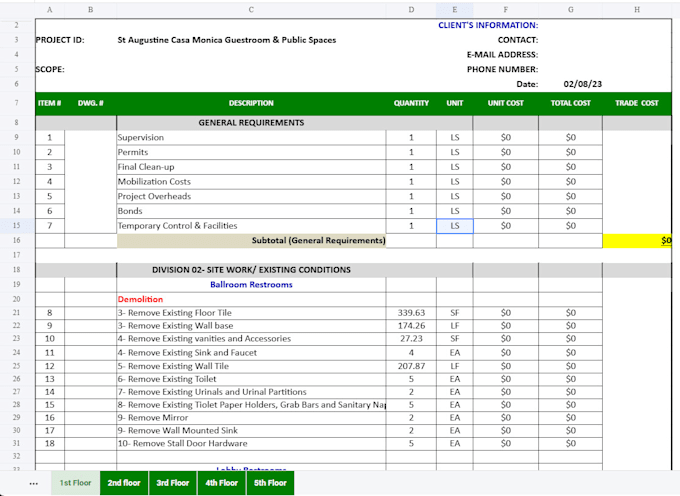Select the Supervision description cell
The image size is (680, 496).
click(251, 137)
